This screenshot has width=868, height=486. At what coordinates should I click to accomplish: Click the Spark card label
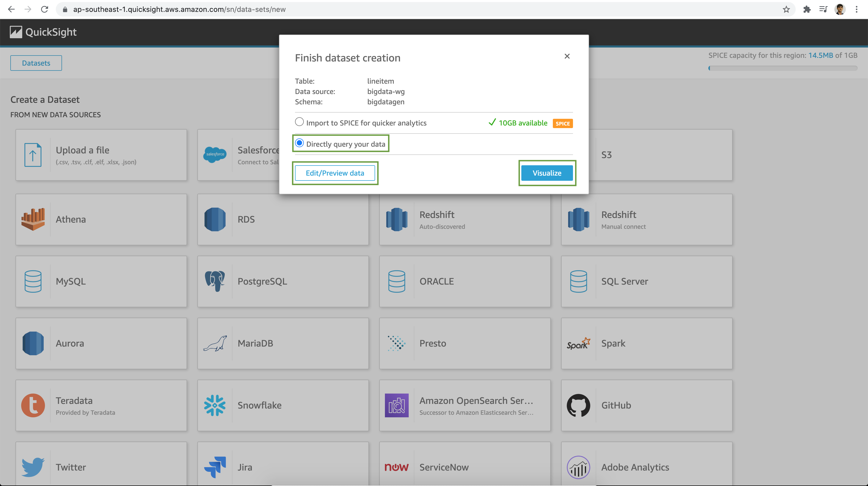[x=613, y=343]
